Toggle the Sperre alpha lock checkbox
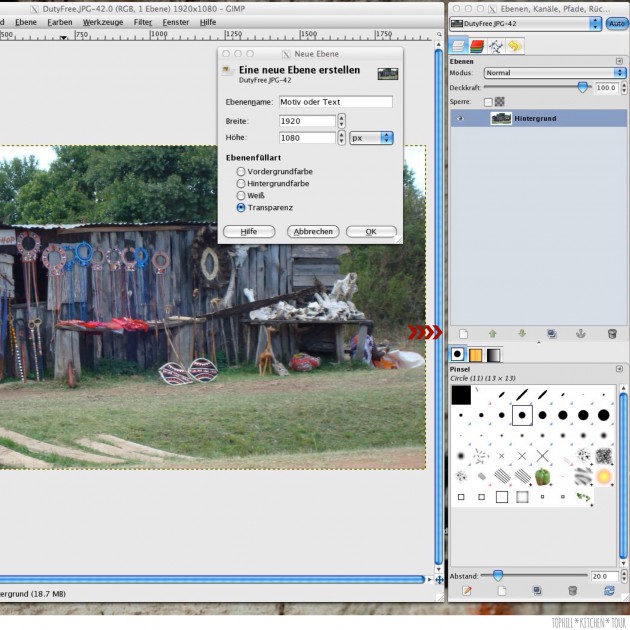 (x=488, y=102)
